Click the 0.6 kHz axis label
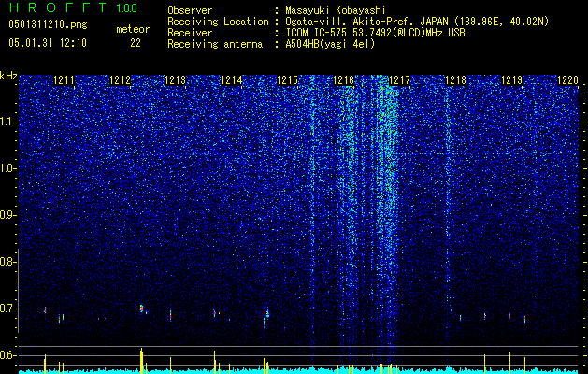 point(7,355)
